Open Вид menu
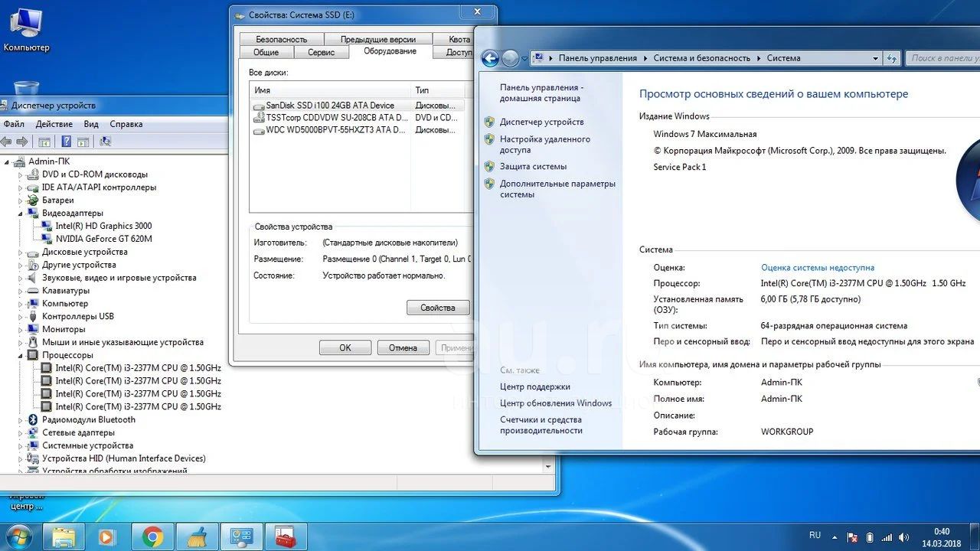 point(91,124)
